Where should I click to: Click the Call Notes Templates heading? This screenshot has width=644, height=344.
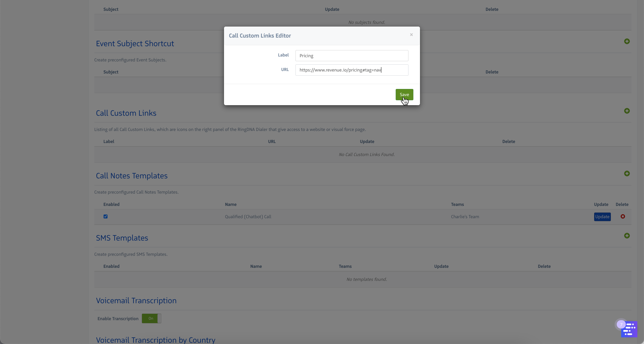tap(131, 176)
